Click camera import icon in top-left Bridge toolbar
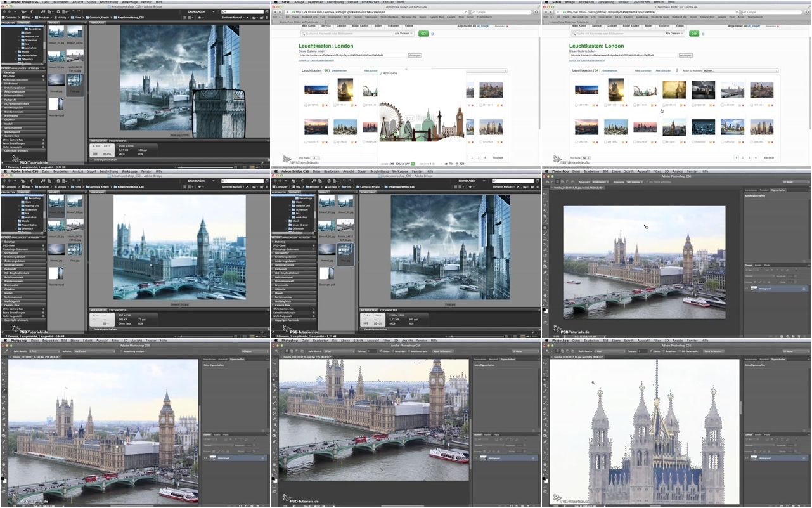 (43, 11)
